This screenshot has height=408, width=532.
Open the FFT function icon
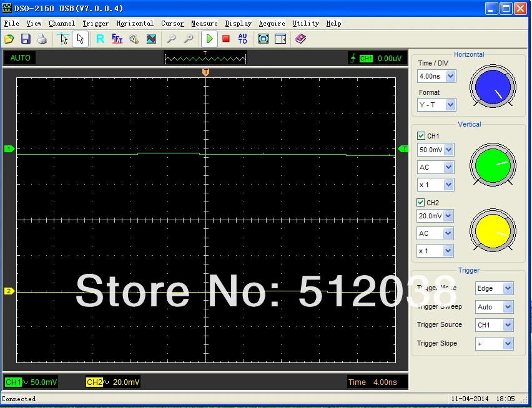117,39
